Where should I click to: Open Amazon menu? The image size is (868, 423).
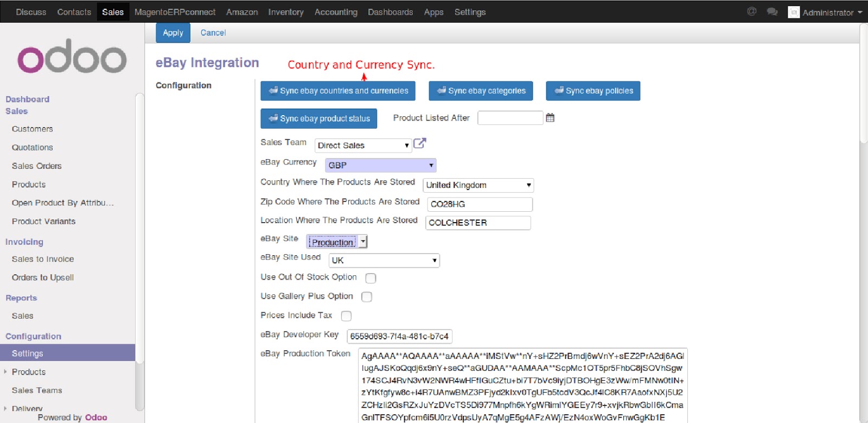pos(242,12)
